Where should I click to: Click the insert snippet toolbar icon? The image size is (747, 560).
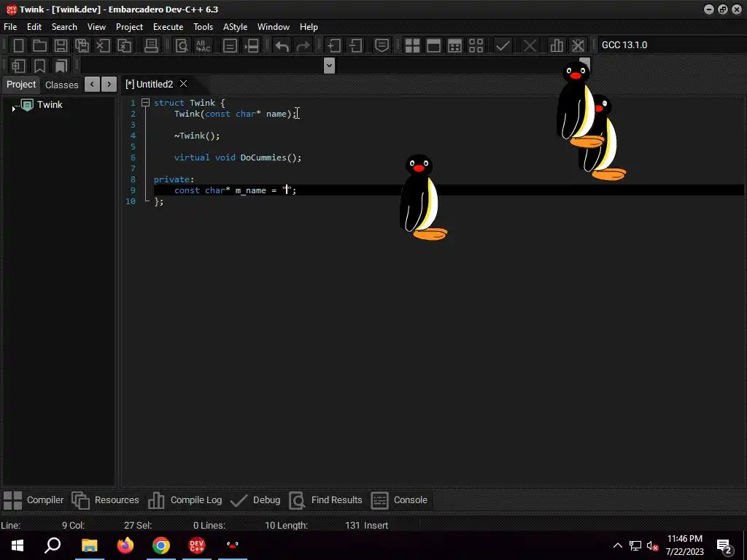pos(18,66)
